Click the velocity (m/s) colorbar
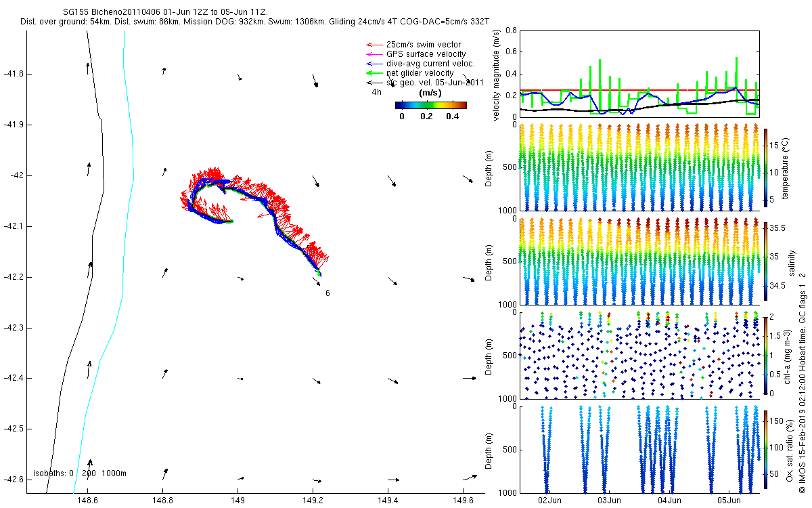This screenshot has width=812, height=508. point(431,105)
